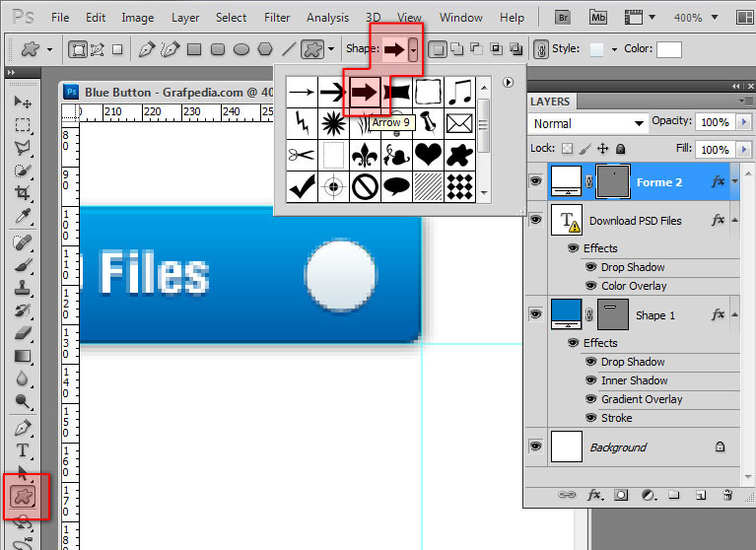
Task: Collapse effects of Shape 1 layer
Action: 734,314
